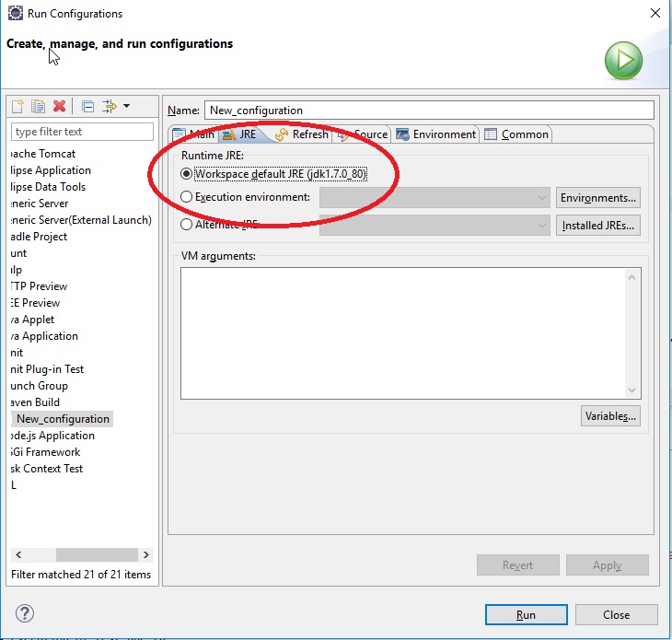The height and width of the screenshot is (640, 672).
Task: Choose the Alternate JRE radio option
Action: pyautogui.click(x=187, y=224)
